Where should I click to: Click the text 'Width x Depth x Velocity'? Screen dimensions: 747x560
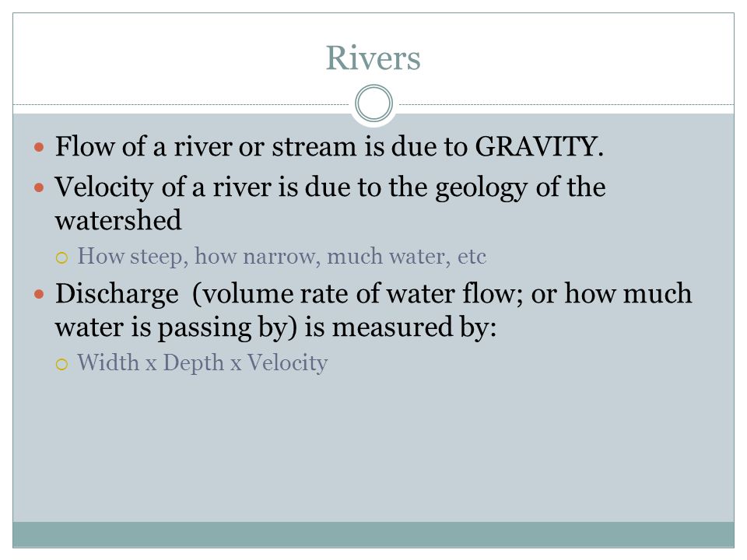click(202, 363)
